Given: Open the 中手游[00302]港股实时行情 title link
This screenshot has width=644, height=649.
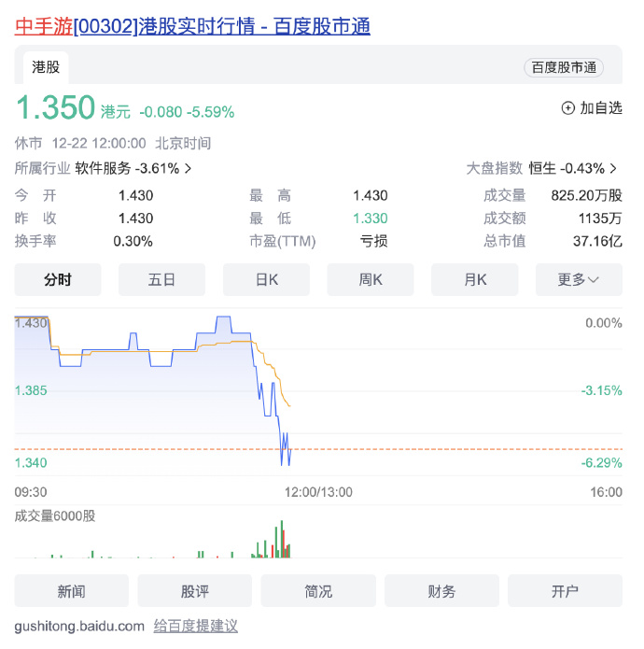Looking at the screenshot, I should 192,26.
